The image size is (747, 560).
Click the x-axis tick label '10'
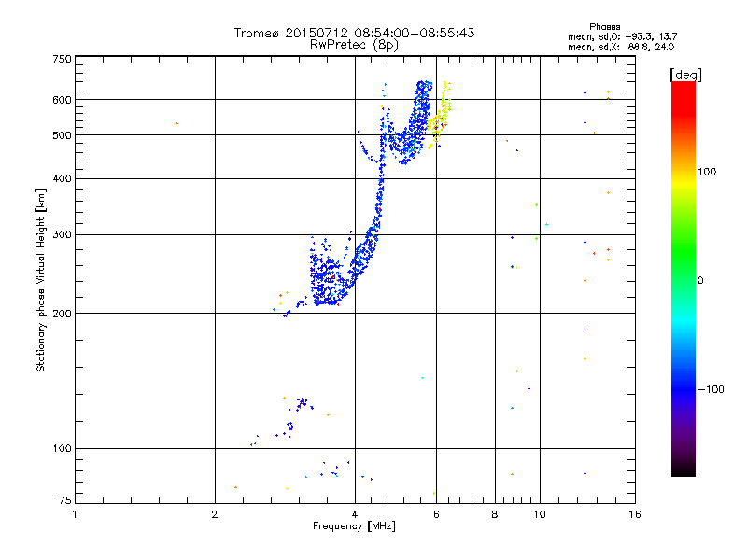pos(540,514)
